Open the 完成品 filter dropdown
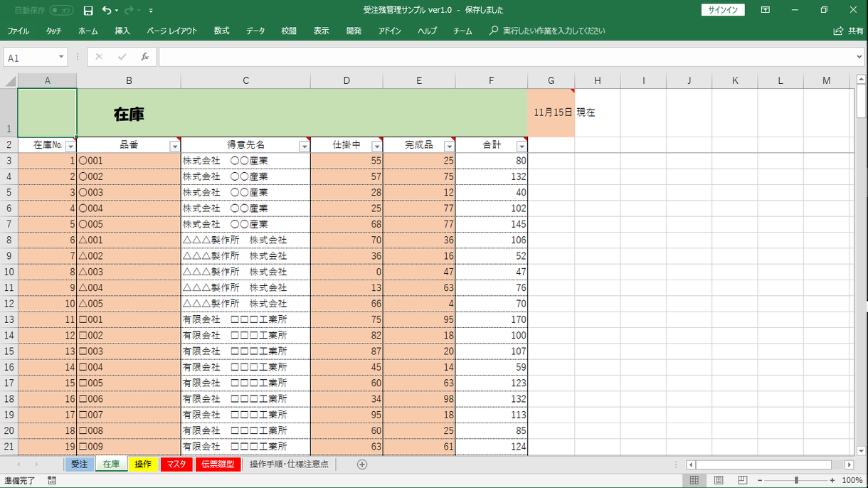 tap(449, 146)
